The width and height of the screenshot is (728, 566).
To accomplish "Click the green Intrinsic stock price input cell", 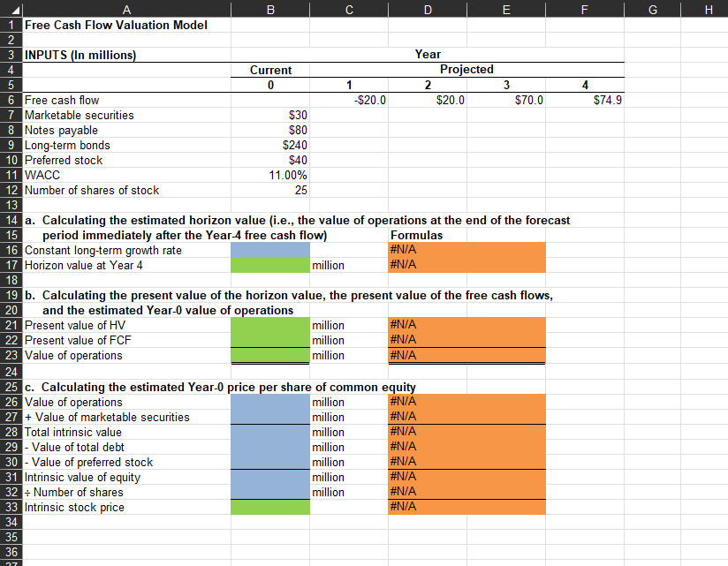I will (x=270, y=507).
